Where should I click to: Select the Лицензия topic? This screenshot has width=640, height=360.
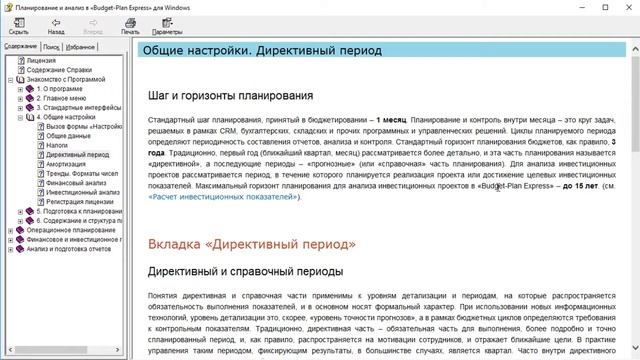pyautogui.click(x=41, y=60)
